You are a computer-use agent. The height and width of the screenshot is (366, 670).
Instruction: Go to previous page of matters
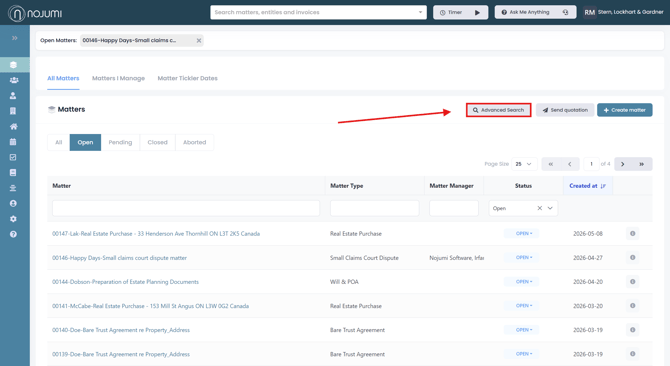tap(570, 164)
